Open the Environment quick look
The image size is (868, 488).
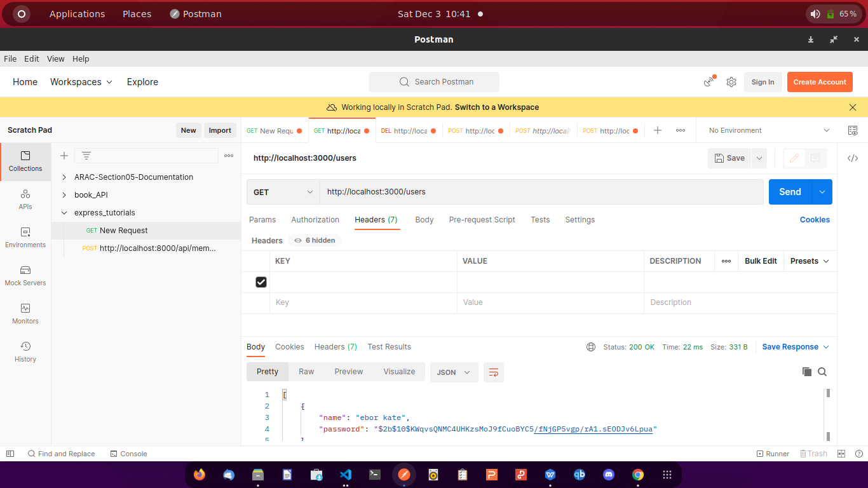tap(853, 130)
